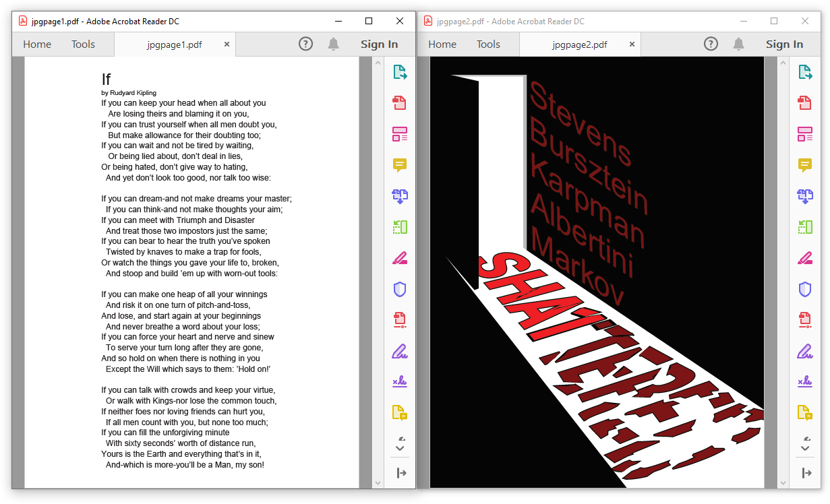The image size is (830, 504).
Task: Open notifications bell in jpgpage1 window
Action: point(333,44)
